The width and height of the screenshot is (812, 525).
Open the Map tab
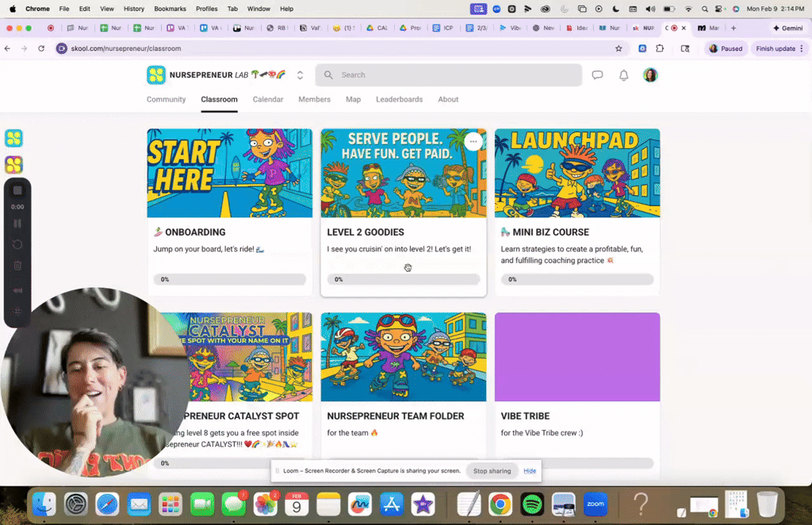pyautogui.click(x=353, y=99)
